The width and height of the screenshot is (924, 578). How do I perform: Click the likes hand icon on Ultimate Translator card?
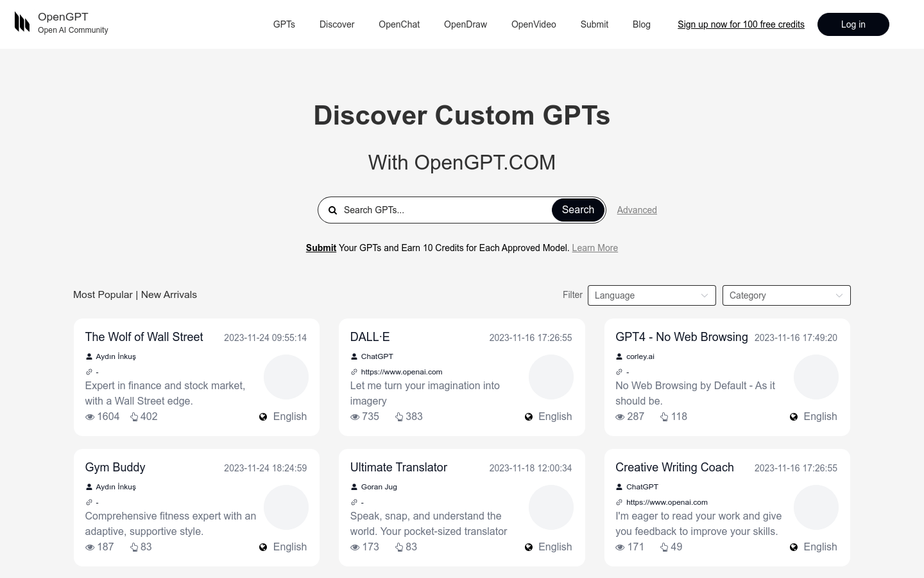399,547
